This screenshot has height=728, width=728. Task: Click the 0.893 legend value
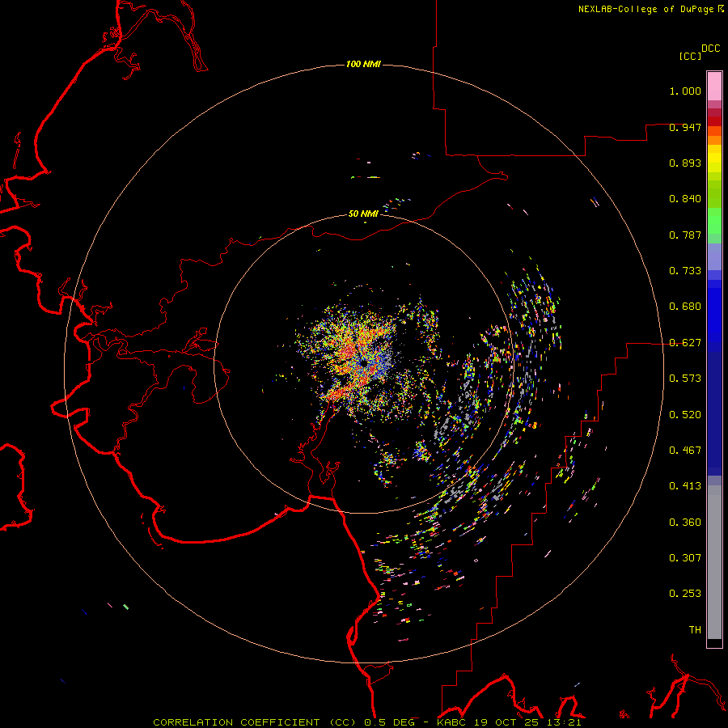(x=685, y=163)
